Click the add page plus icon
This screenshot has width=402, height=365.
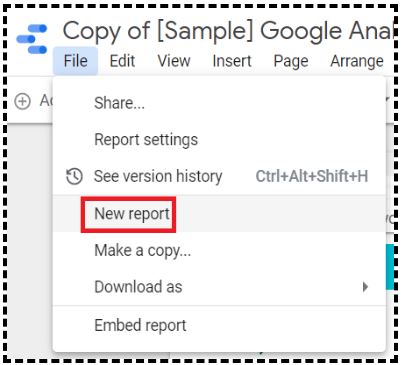coord(23,101)
